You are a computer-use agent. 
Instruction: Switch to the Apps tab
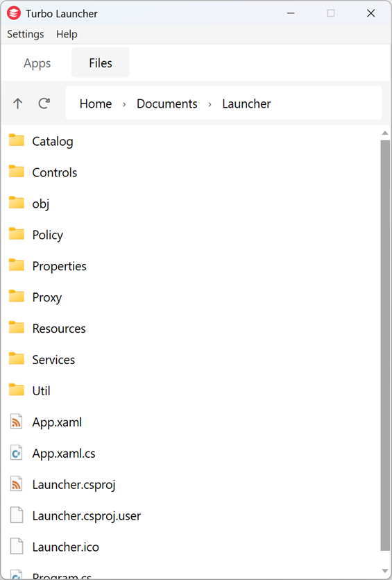click(x=37, y=63)
